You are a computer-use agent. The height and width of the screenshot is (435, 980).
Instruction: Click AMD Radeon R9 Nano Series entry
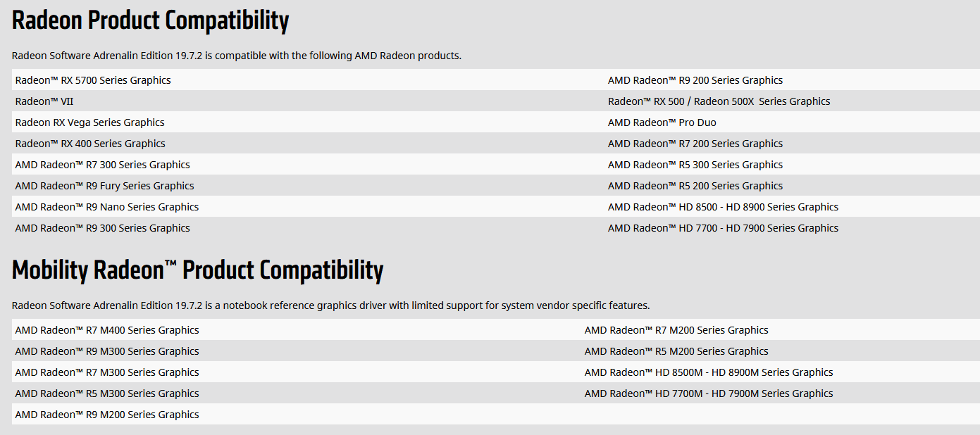(x=106, y=207)
